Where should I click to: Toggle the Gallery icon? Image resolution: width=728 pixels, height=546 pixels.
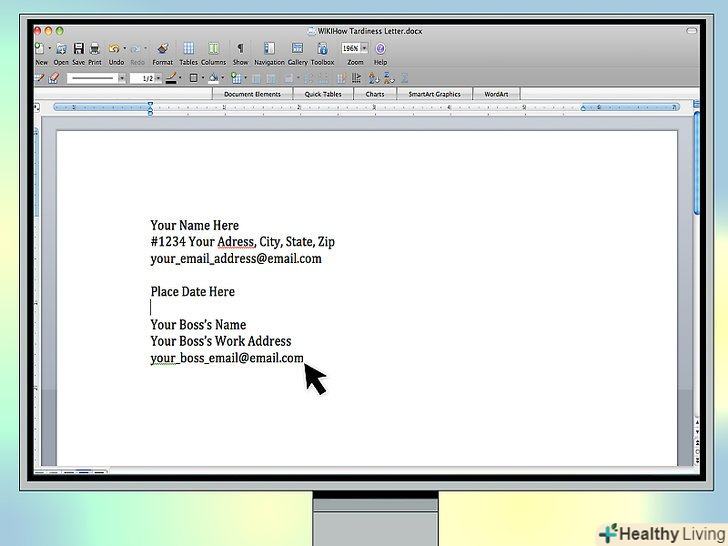pos(297,48)
